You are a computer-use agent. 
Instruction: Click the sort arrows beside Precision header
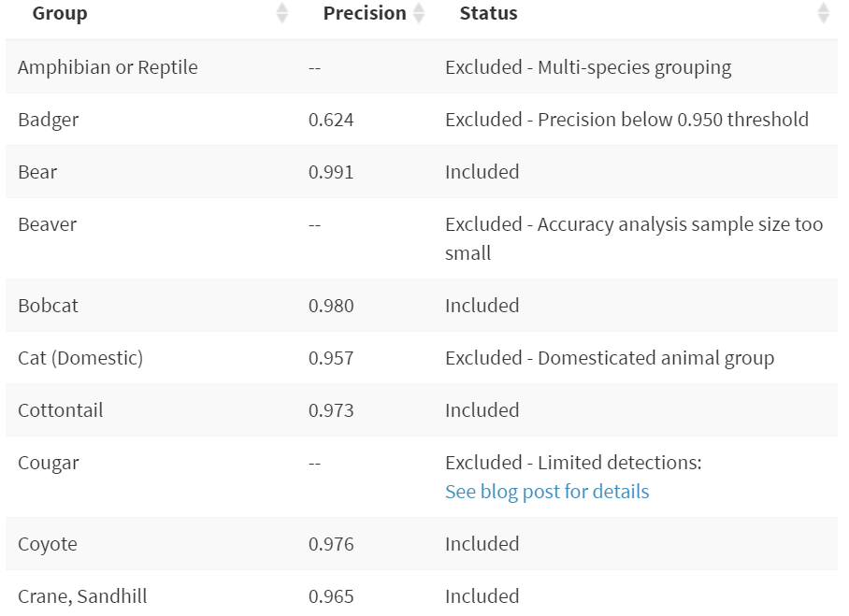tap(419, 13)
